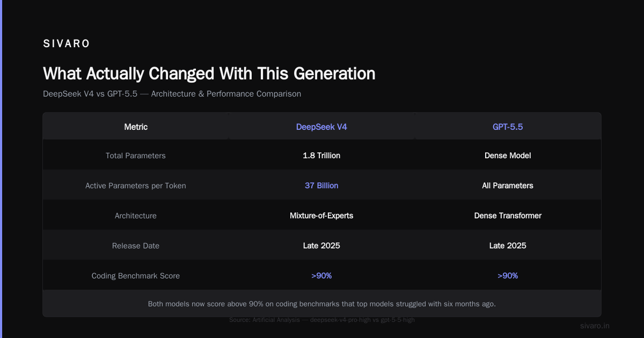Click the 'Metric' column header
The height and width of the screenshot is (338, 644).
pyautogui.click(x=136, y=127)
